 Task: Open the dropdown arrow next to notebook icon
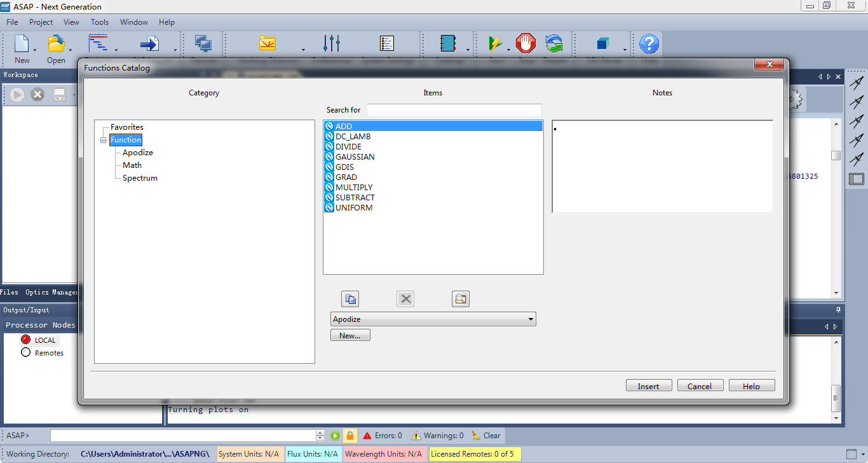pos(468,50)
